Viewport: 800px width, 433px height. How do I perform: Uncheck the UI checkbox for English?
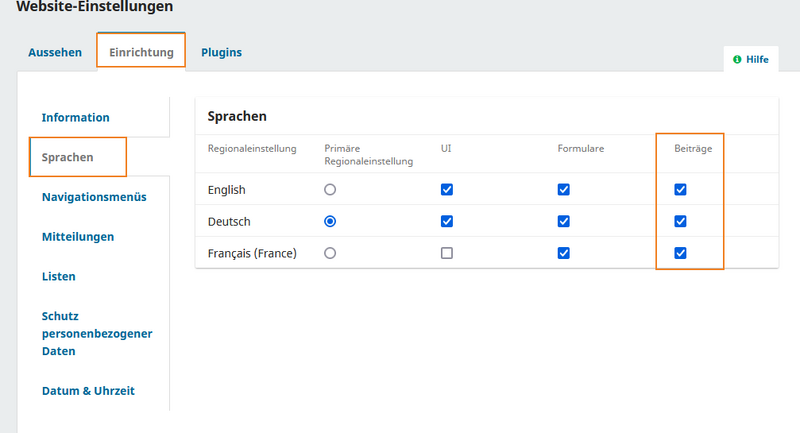click(447, 190)
